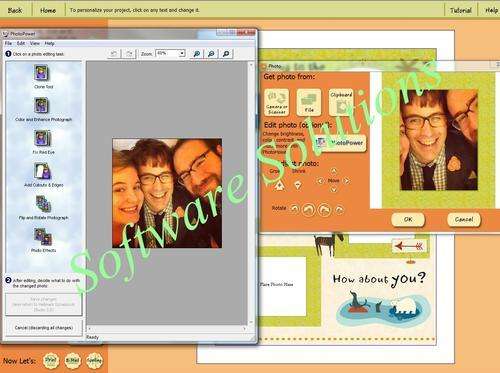Click Cancel in Photo dialog
Image resolution: width=500 pixels, height=373 pixels.
point(464,219)
